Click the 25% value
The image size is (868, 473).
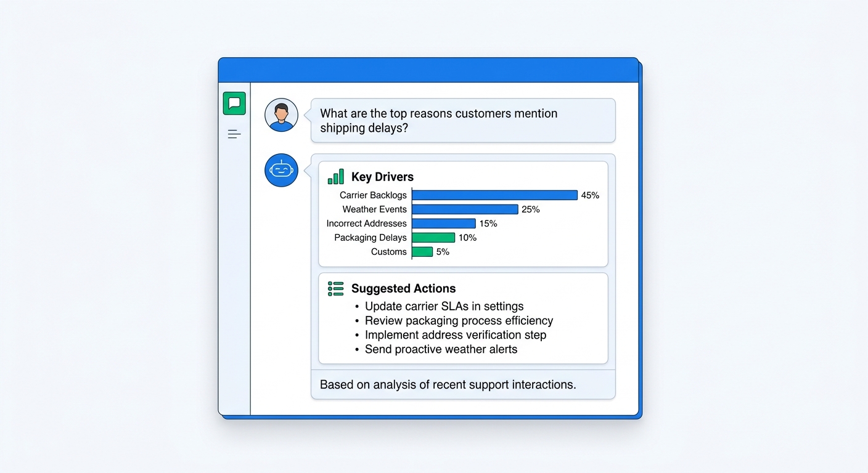(x=531, y=209)
